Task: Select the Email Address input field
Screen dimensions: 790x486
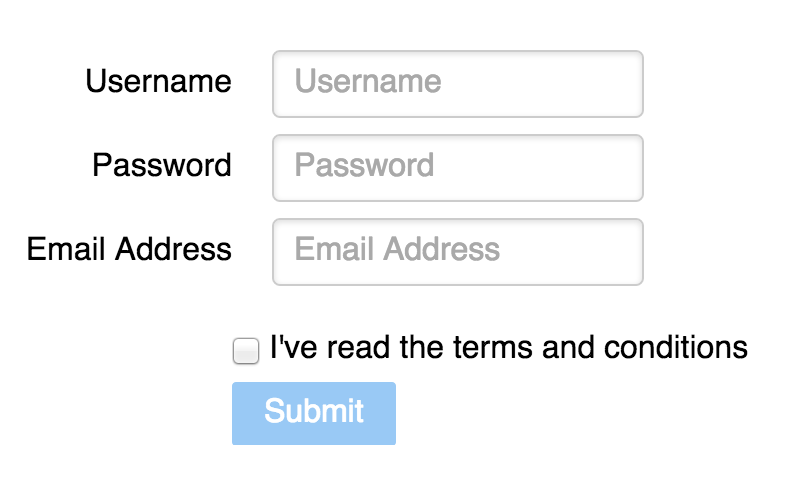Action: click(457, 252)
